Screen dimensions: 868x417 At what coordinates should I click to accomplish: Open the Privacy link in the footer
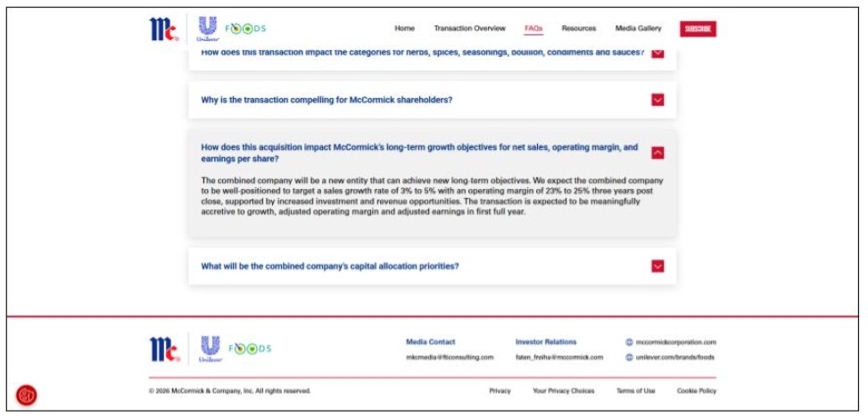point(500,391)
